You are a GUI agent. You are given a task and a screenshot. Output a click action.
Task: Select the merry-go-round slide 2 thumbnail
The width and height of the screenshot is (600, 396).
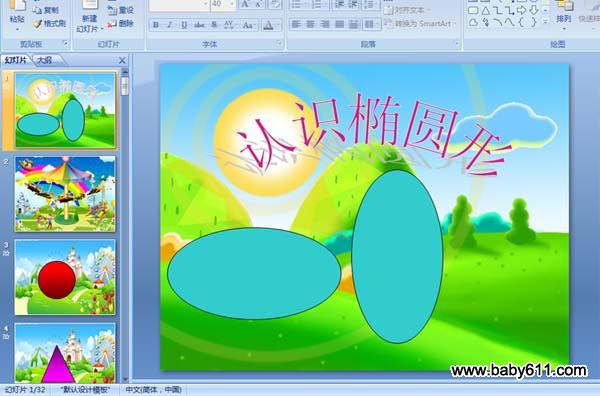point(65,194)
